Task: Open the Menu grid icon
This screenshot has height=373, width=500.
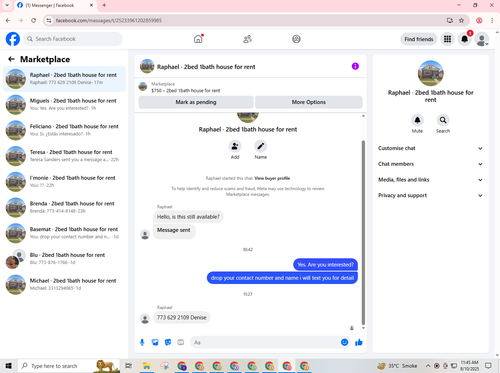Action: pos(447,39)
